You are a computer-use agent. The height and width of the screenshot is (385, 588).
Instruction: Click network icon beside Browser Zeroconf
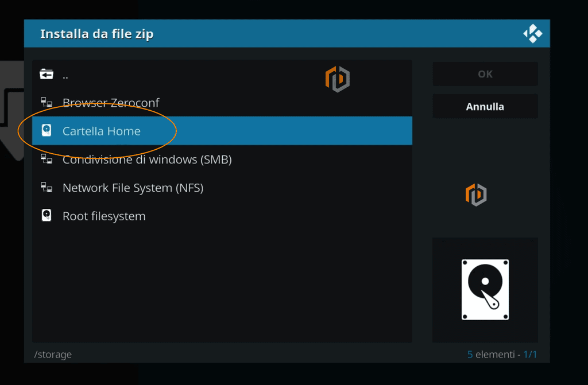pyautogui.click(x=47, y=102)
